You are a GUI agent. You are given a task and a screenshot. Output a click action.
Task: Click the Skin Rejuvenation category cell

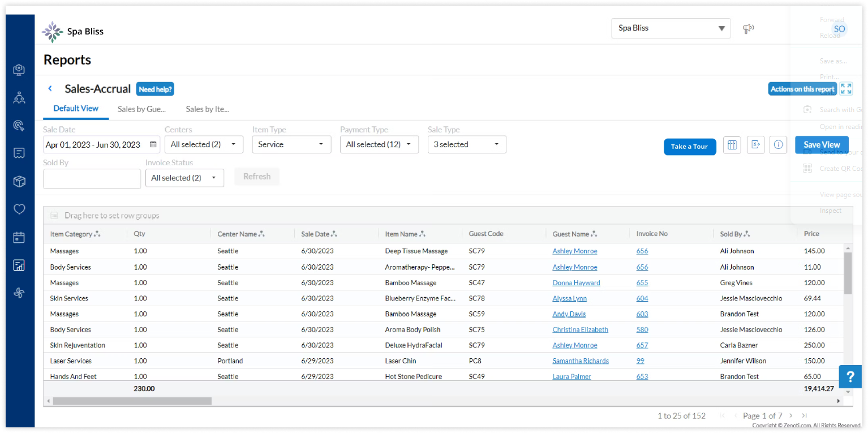point(78,345)
